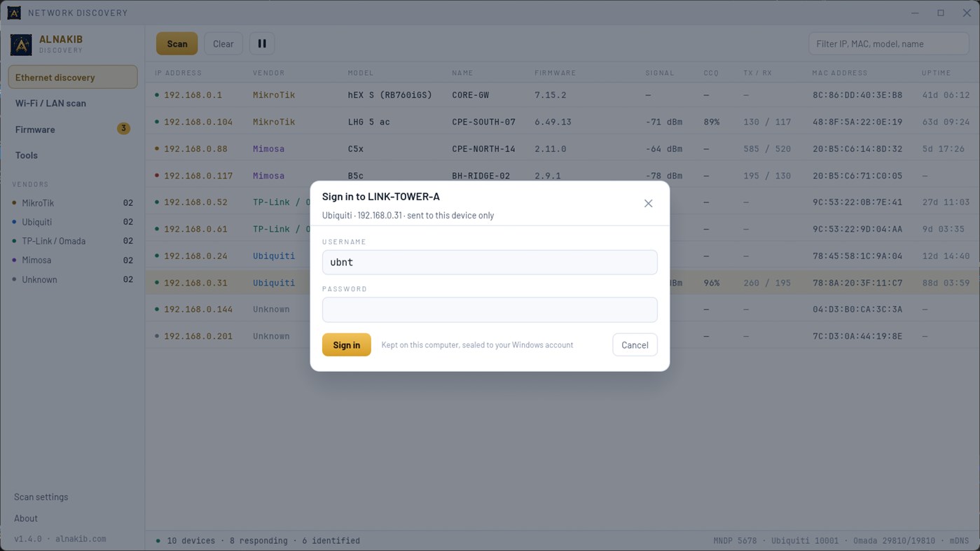Click MAC address 04:D3:B0:CA:3C:3A
The width and height of the screenshot is (980, 551).
click(857, 309)
